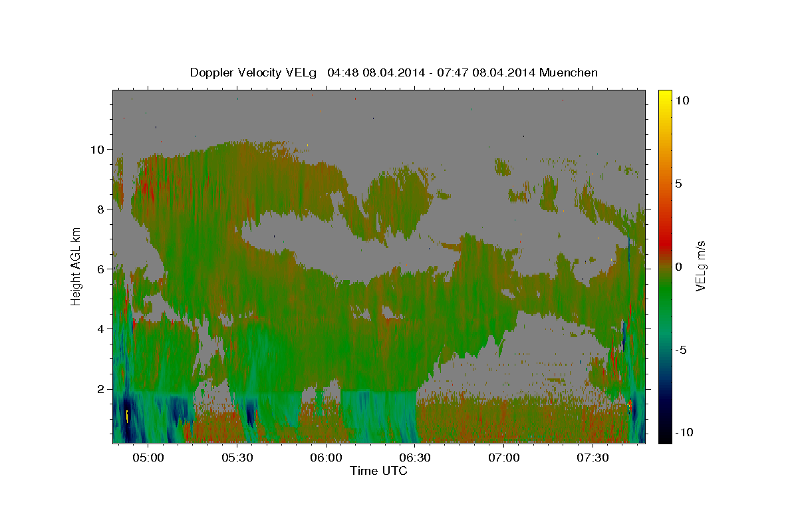The width and height of the screenshot is (798, 532).
Task: Click the height axis label 2
Action: click(102, 389)
